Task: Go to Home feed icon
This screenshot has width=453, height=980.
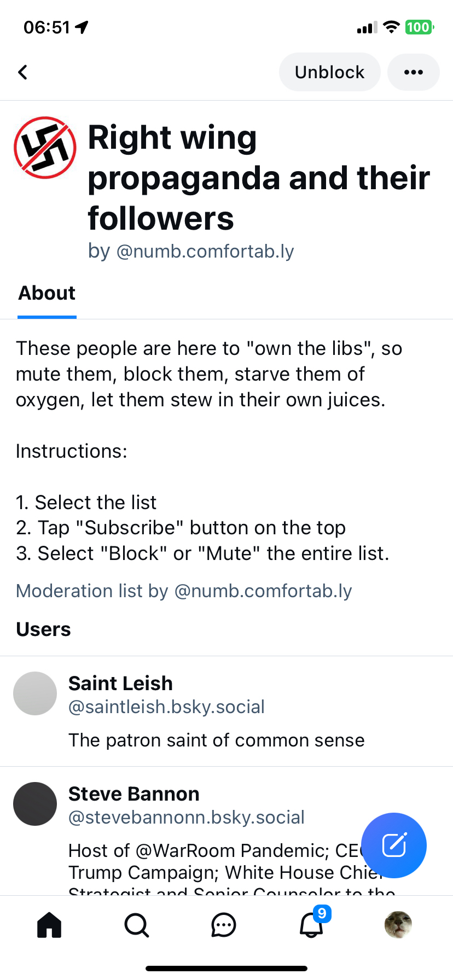Action: click(x=49, y=925)
